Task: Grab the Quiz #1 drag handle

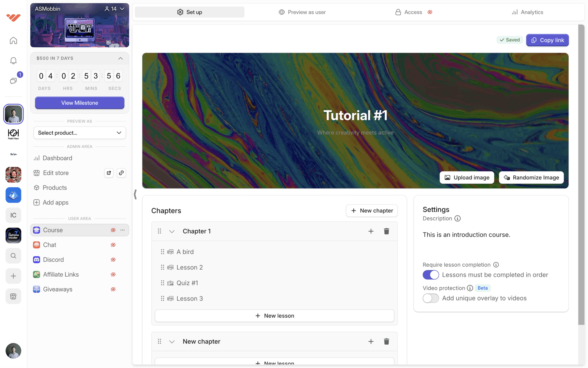Action: tap(162, 283)
